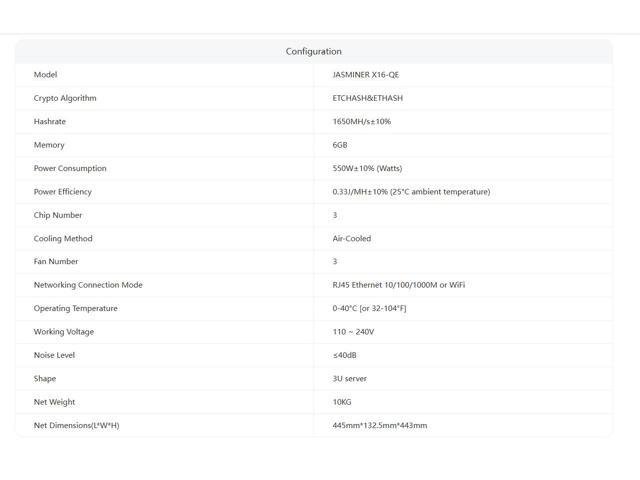The image size is (640, 480).
Task: Select the Memory 6GB value
Action: (340, 145)
